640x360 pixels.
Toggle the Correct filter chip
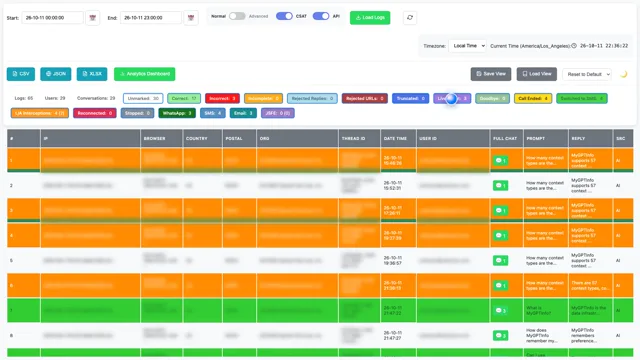point(184,98)
